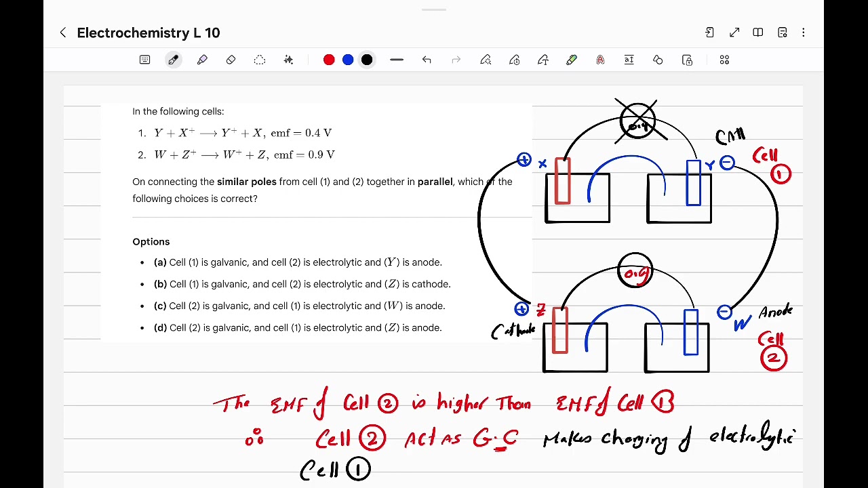Select option (c) about W is anode
Viewport: 868px width, 488px height.
(x=299, y=306)
